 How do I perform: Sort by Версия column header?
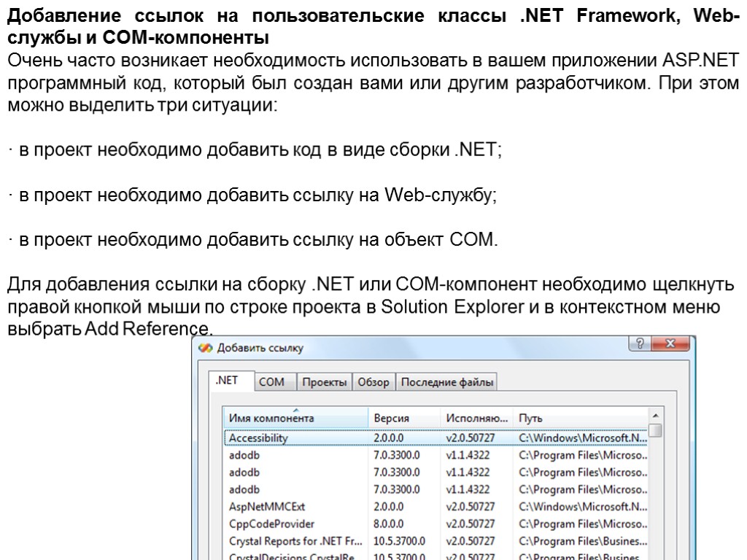click(x=404, y=418)
